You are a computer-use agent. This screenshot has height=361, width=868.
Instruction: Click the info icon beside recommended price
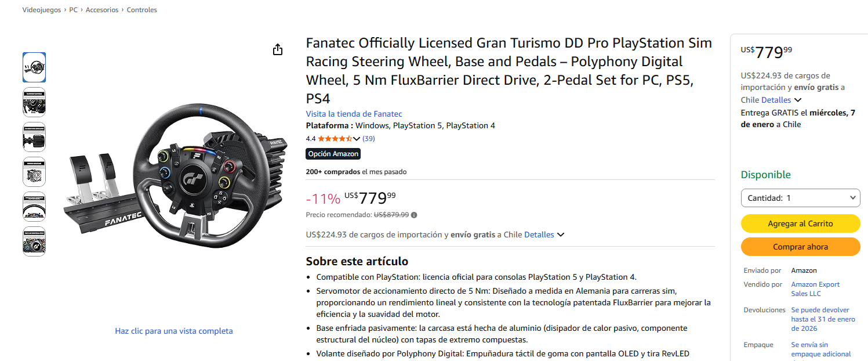(414, 215)
